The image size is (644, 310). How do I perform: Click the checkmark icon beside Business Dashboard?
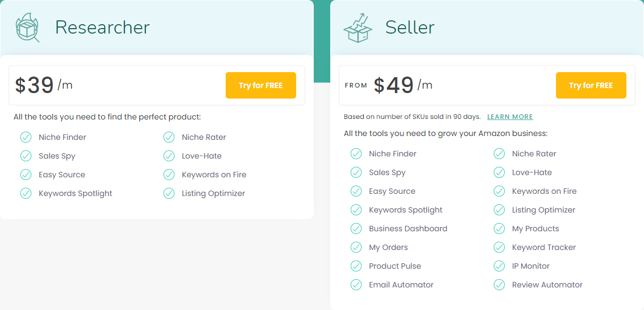(x=356, y=229)
